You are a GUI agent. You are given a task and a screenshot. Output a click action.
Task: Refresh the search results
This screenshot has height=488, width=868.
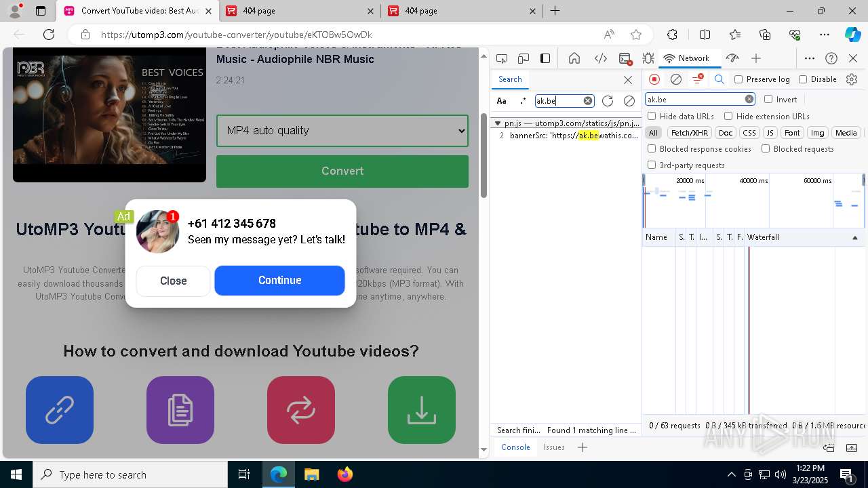tap(608, 101)
